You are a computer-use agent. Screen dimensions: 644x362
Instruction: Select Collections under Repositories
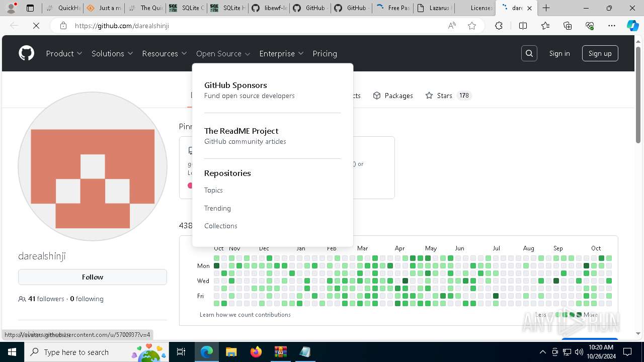click(220, 226)
